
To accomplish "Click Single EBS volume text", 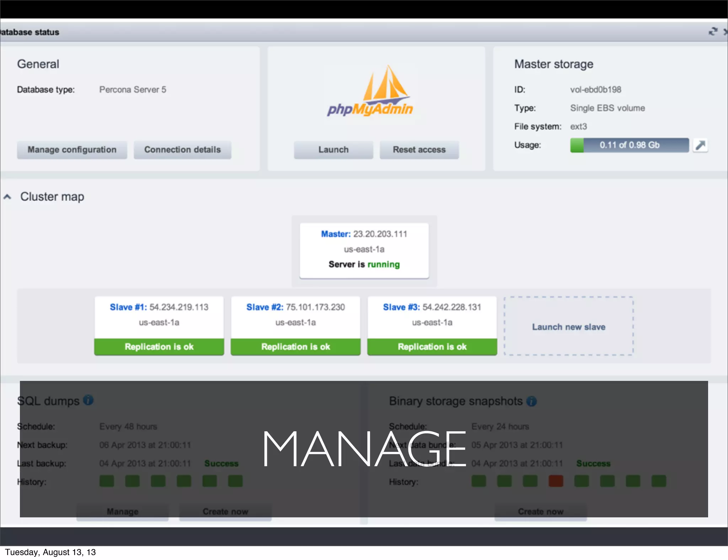I will [607, 108].
